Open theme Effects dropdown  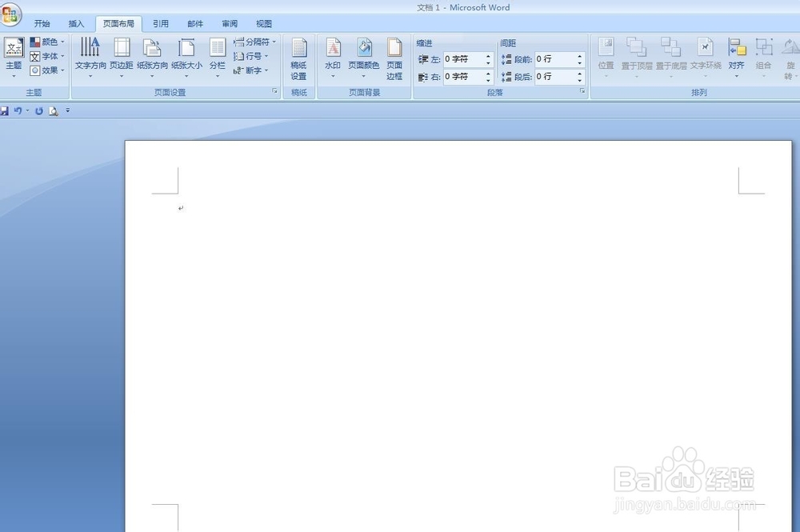coord(47,70)
